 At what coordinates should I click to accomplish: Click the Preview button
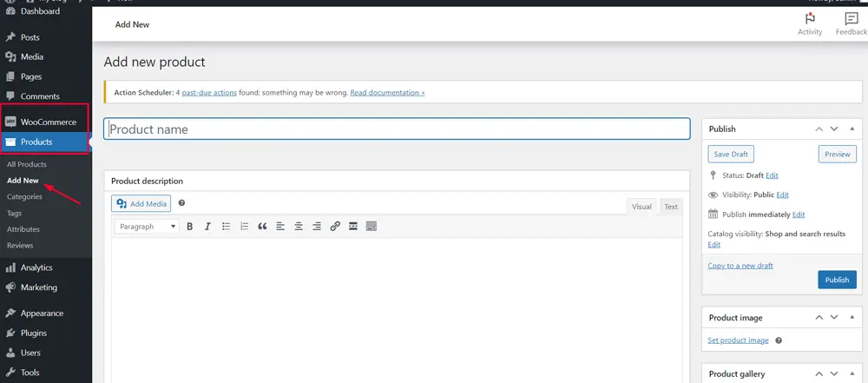pyautogui.click(x=837, y=154)
